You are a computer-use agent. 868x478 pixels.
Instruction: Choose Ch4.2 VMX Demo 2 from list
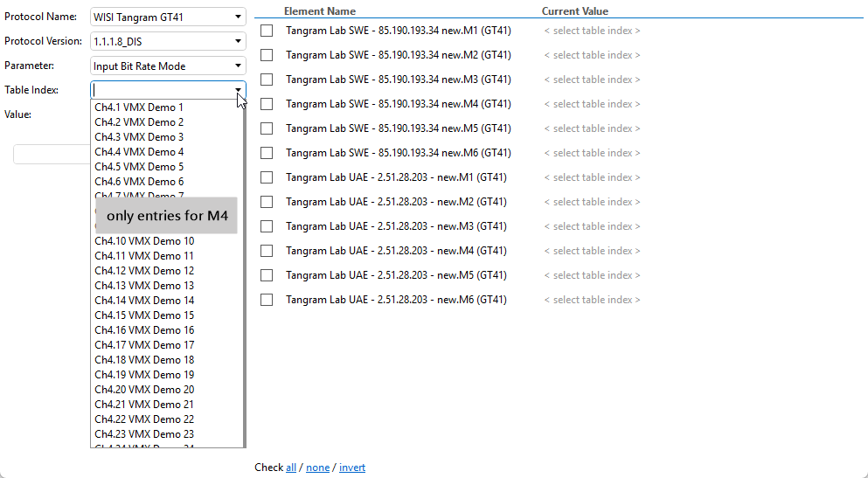click(139, 122)
